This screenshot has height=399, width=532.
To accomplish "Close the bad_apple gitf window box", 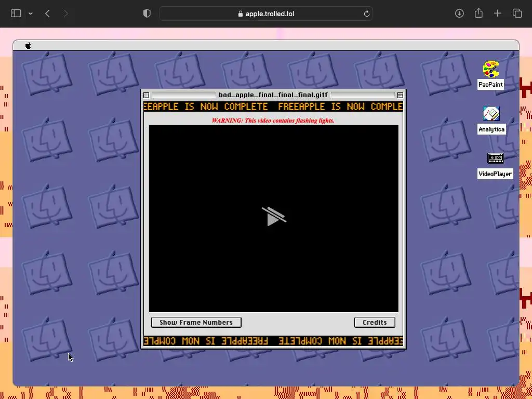I will tap(146, 96).
